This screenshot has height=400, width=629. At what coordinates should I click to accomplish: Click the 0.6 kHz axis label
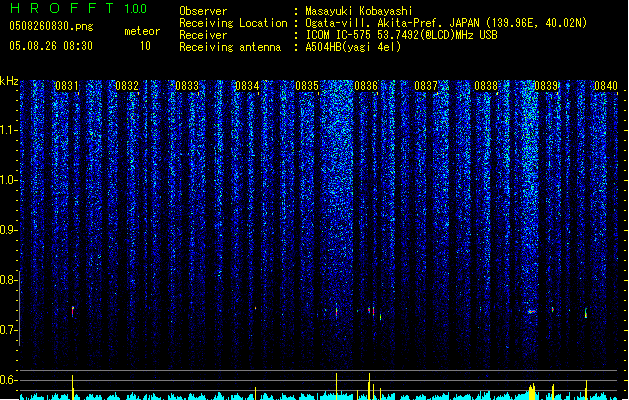coord(8,380)
